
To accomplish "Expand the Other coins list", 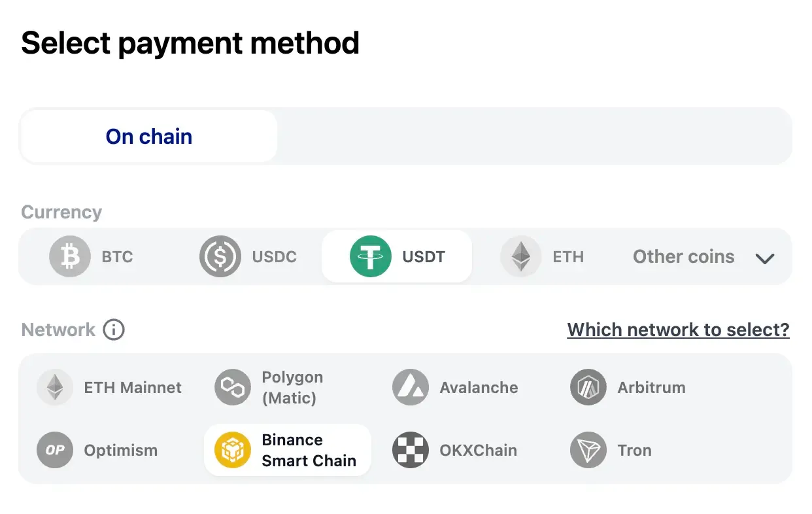I will [683, 256].
